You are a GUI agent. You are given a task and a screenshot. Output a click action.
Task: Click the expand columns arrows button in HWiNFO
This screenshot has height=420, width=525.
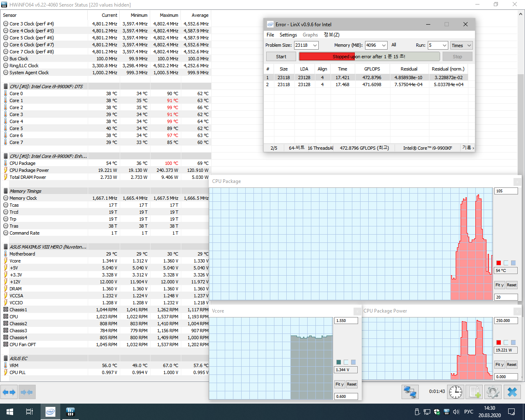tap(9, 392)
